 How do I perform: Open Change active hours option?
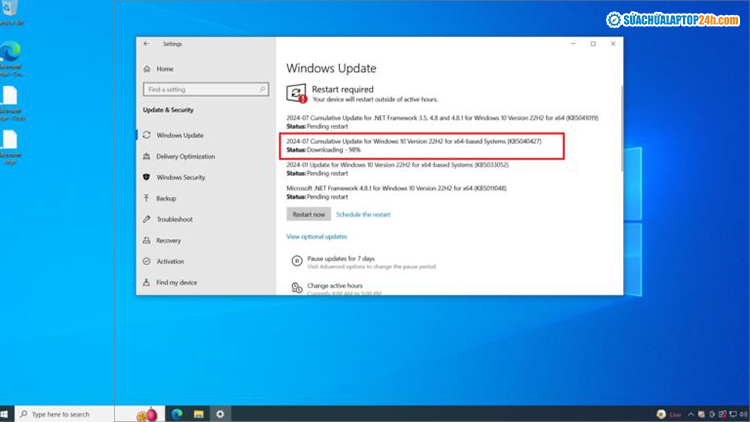(335, 286)
